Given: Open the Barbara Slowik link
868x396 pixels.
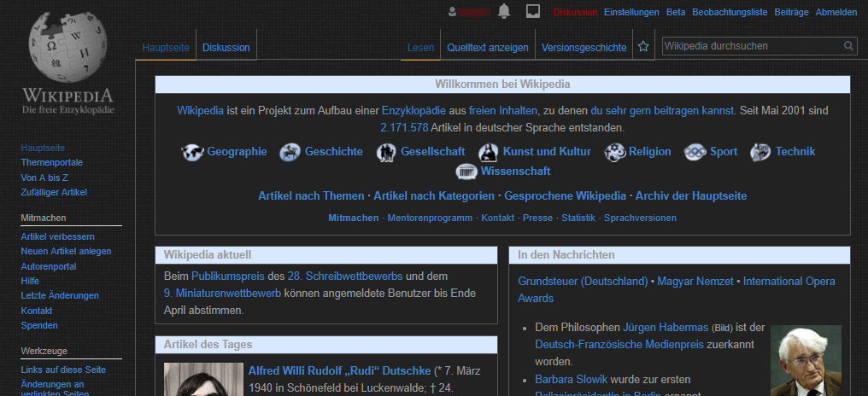Looking at the screenshot, I should pyautogui.click(x=572, y=380).
